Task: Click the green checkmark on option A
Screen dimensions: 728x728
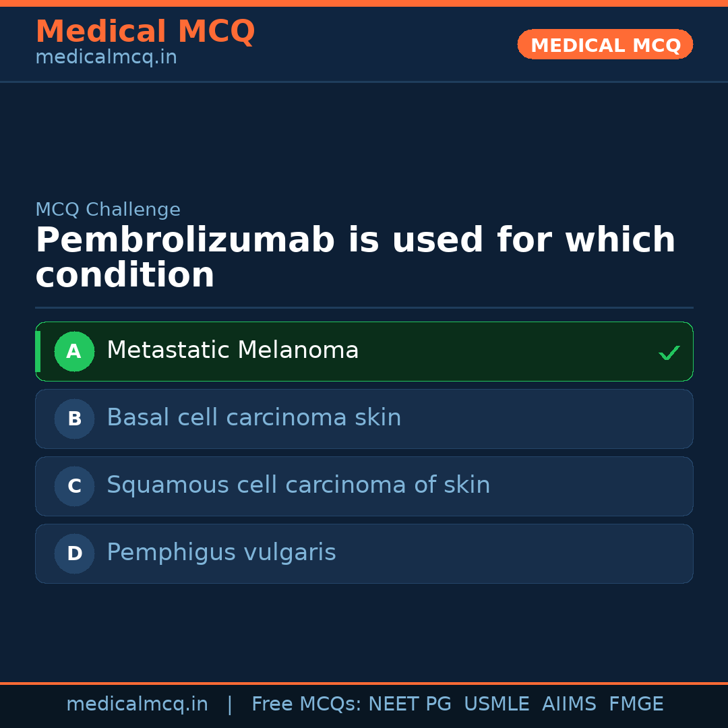Action: coord(669,353)
